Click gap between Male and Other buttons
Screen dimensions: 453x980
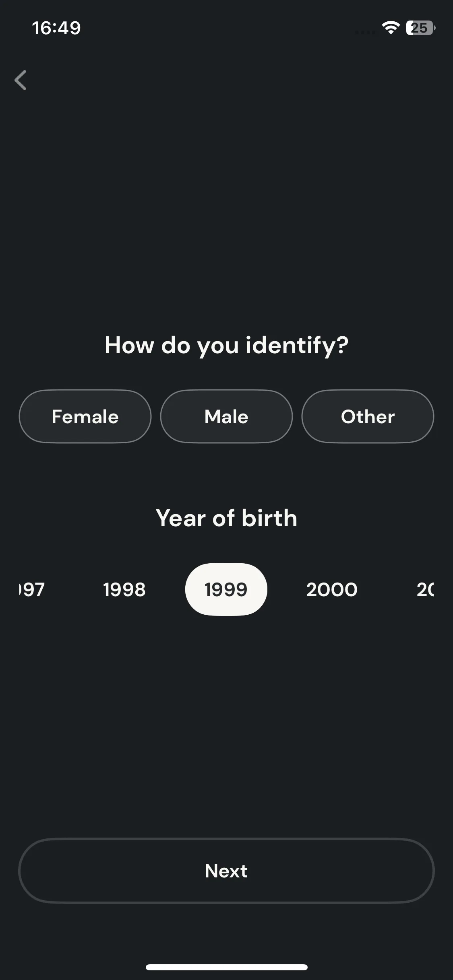click(x=297, y=416)
